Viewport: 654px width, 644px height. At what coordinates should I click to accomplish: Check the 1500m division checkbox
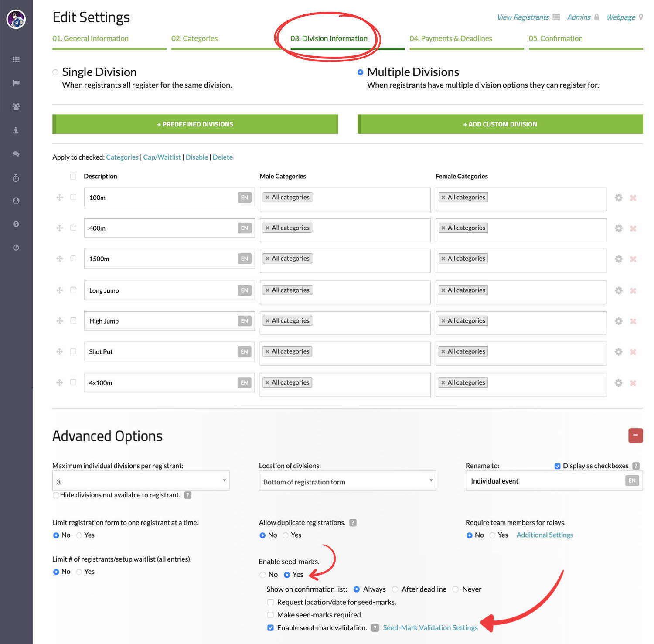(x=73, y=258)
